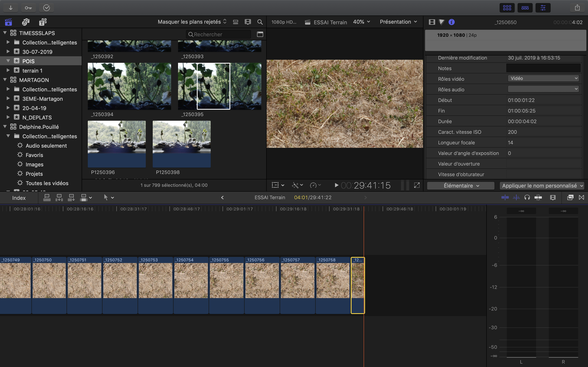Expand the terrain 1 event
This screenshot has height=367, width=588.
coord(8,70)
